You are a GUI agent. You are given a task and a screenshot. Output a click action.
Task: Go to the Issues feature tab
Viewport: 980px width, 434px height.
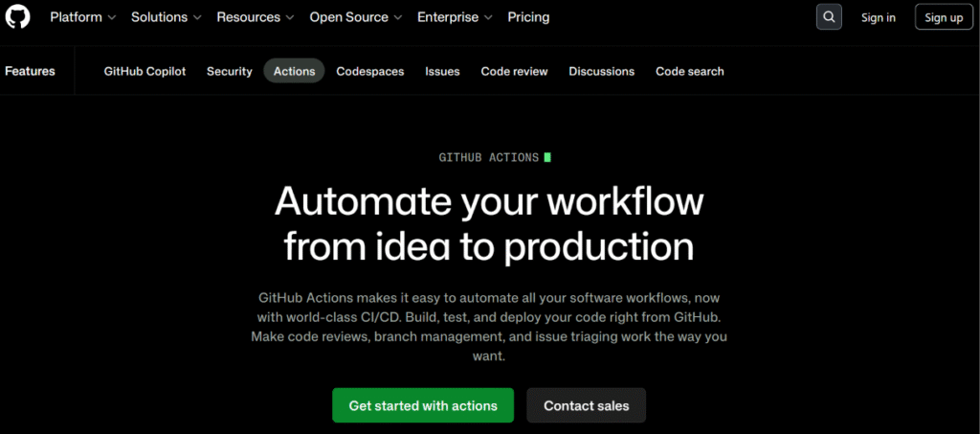coord(442,71)
